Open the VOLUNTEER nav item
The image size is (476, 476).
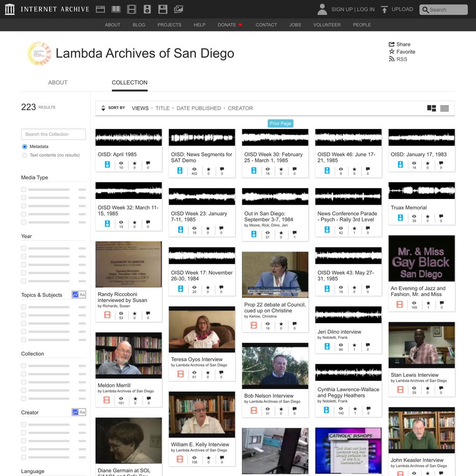tap(327, 25)
